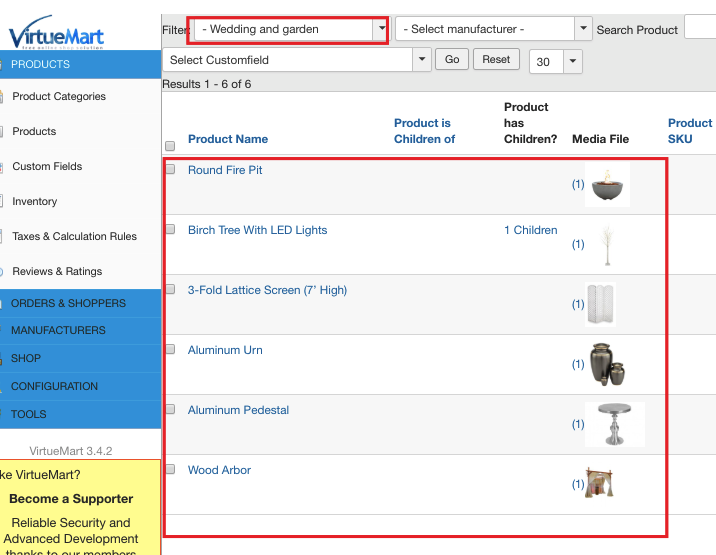
Task: Open the Aluminum Pedestal image thumbnail
Action: 614,424
